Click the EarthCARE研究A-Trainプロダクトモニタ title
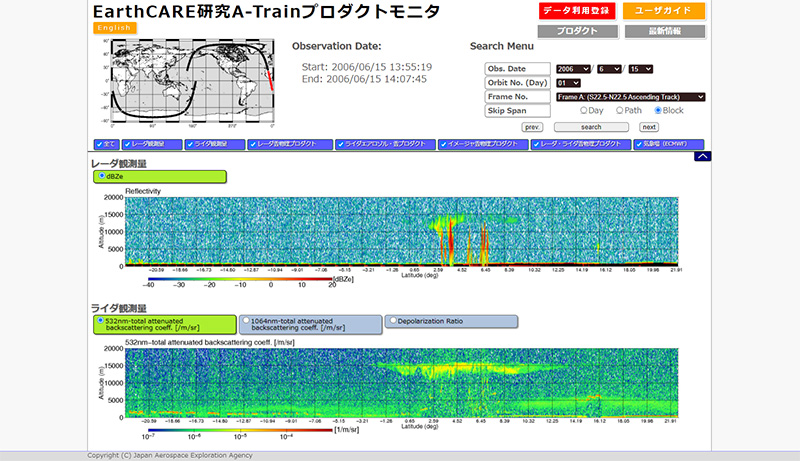This screenshot has width=800, height=461. tap(266, 11)
